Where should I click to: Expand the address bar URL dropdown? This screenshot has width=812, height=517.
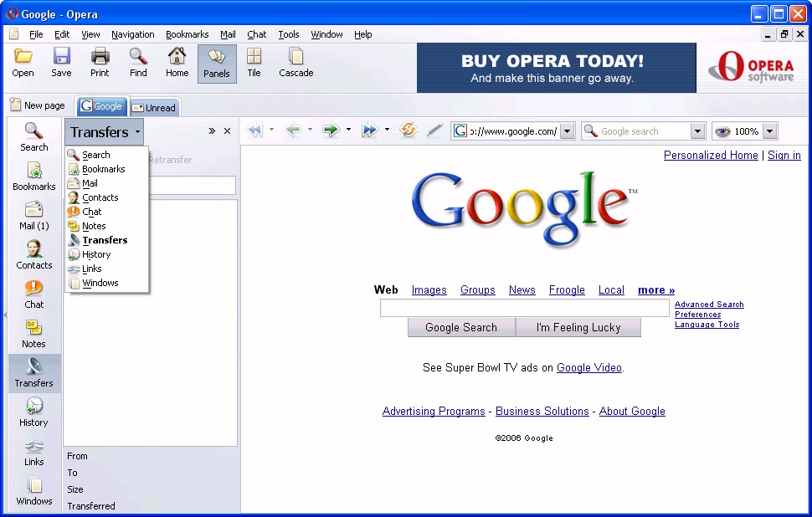(x=568, y=131)
